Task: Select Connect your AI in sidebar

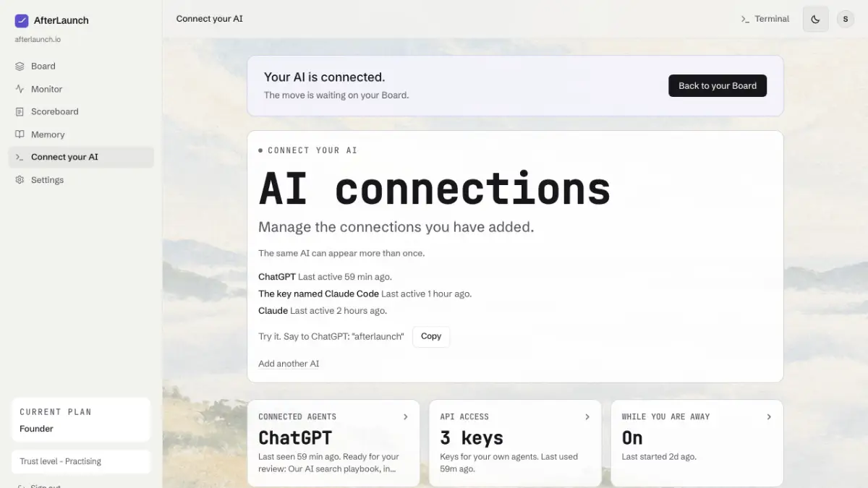Action: point(81,157)
